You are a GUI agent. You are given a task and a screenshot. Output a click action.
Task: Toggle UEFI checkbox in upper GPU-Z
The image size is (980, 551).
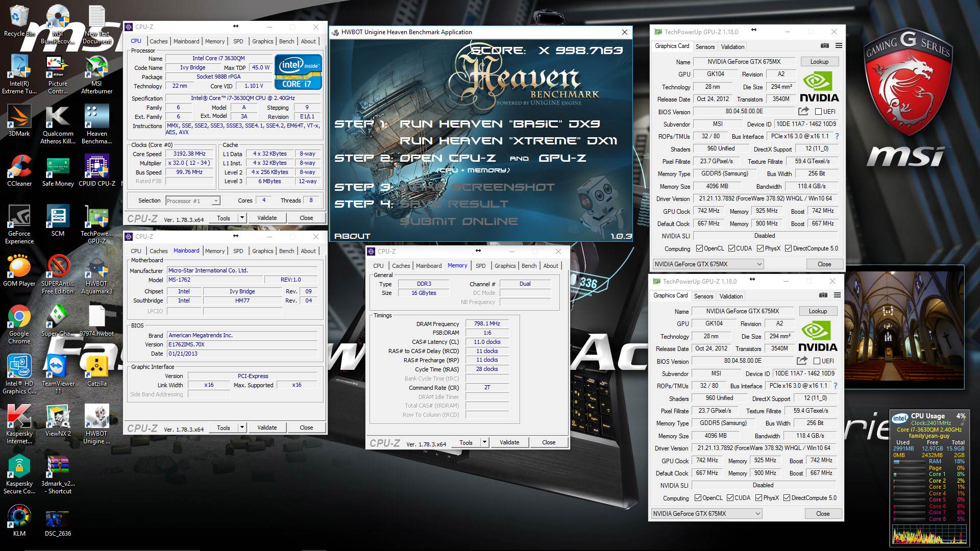tap(818, 112)
